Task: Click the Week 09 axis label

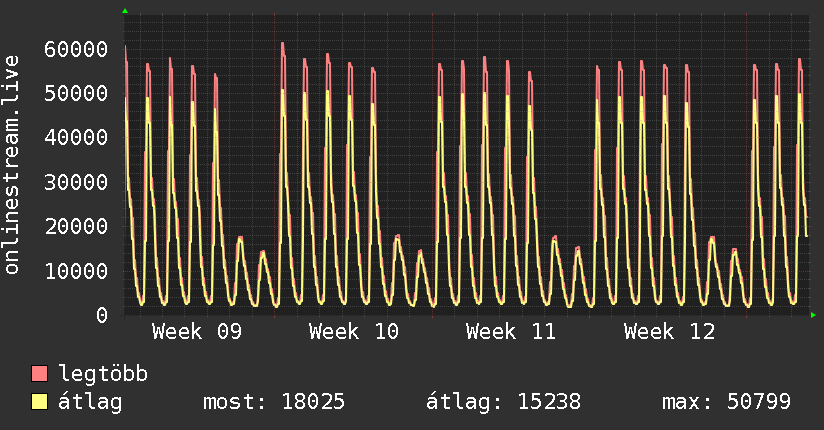Action: [197, 332]
